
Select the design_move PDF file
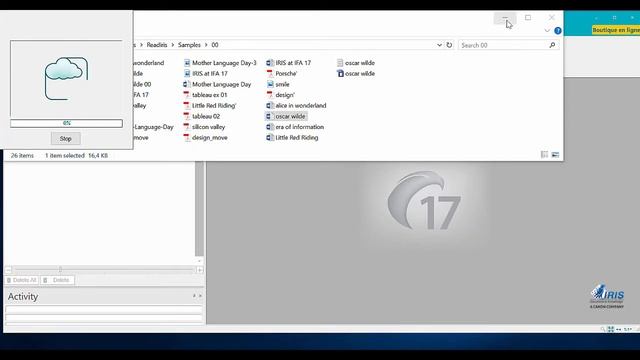click(205, 138)
